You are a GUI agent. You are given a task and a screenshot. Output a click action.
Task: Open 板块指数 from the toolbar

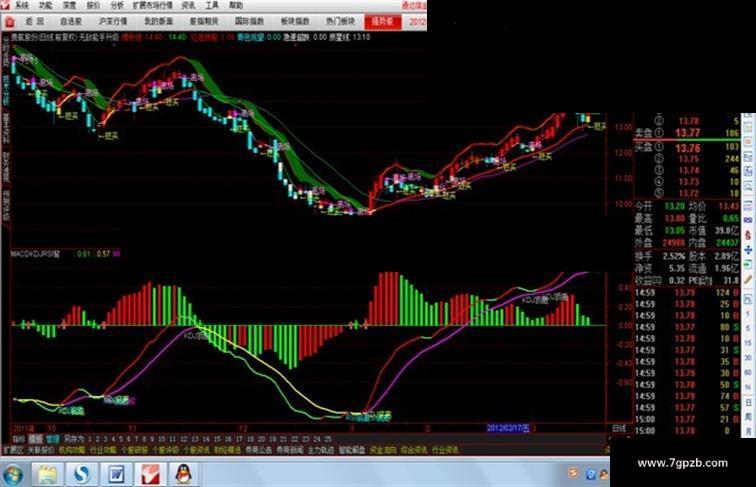tap(295, 22)
